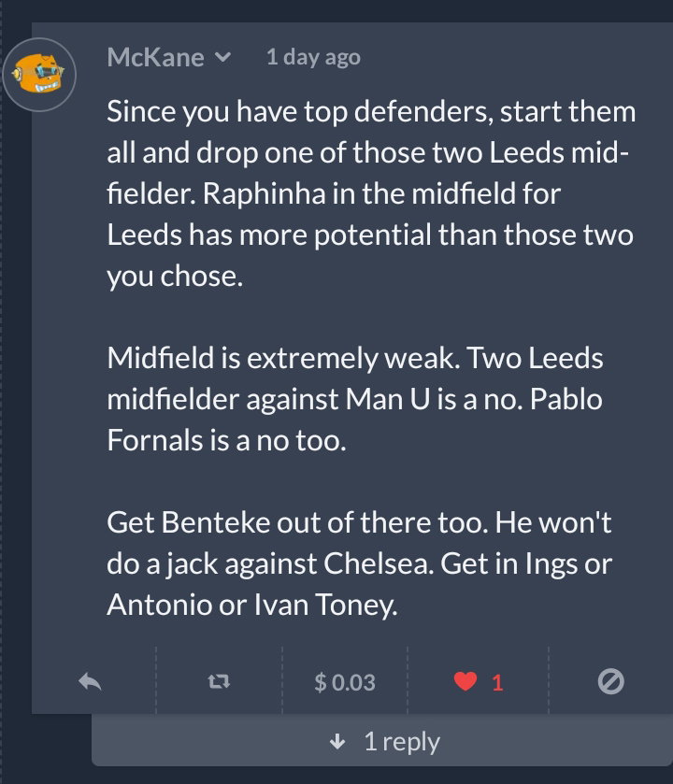This screenshot has width=673, height=784.
Task: Open the "1 day ago" timestamp permalink
Action: coord(313,57)
